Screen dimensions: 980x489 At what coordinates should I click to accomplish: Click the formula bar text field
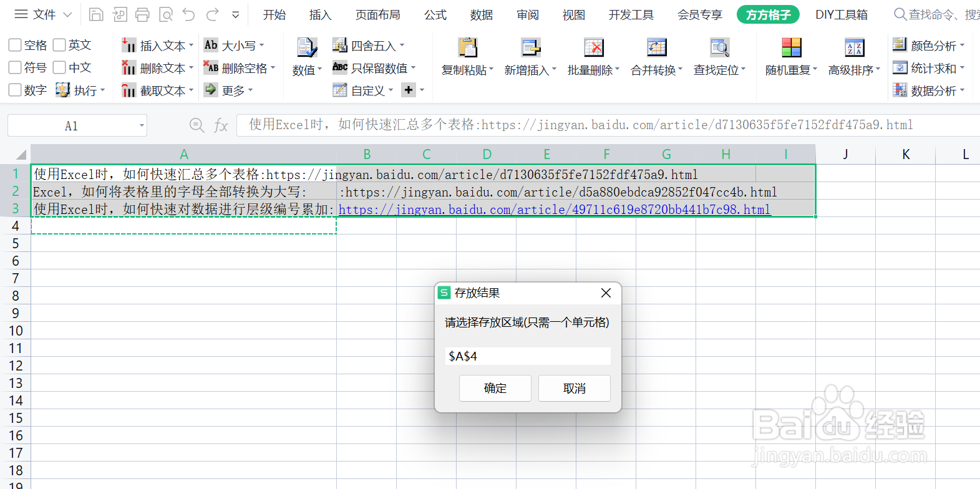tap(608, 125)
